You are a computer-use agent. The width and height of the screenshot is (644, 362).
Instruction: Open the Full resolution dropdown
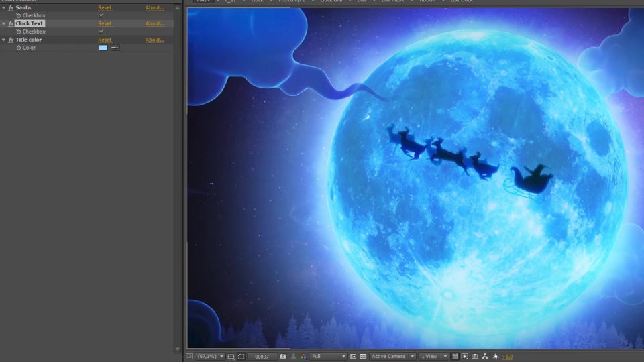(328, 356)
